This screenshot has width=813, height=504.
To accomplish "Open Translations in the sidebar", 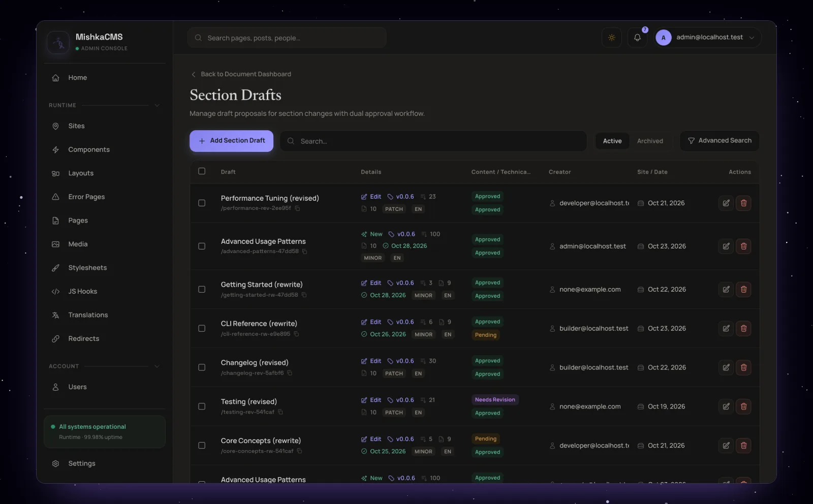I will [x=105, y=315].
